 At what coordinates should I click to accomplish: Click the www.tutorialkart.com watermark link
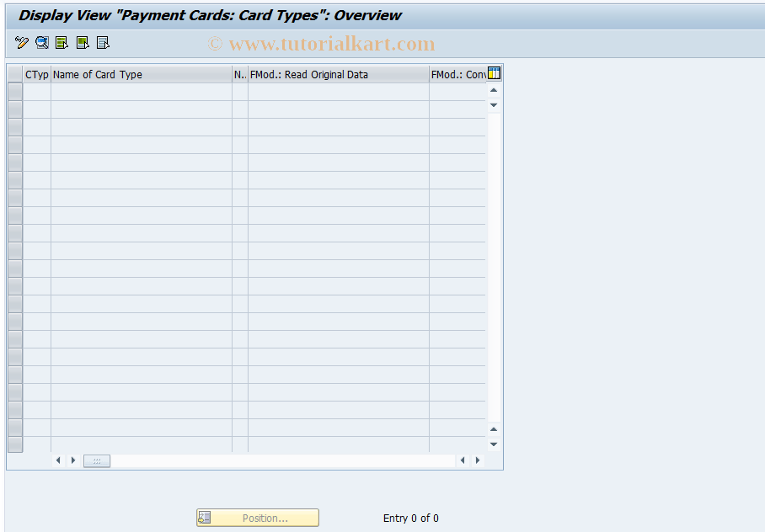[323, 43]
